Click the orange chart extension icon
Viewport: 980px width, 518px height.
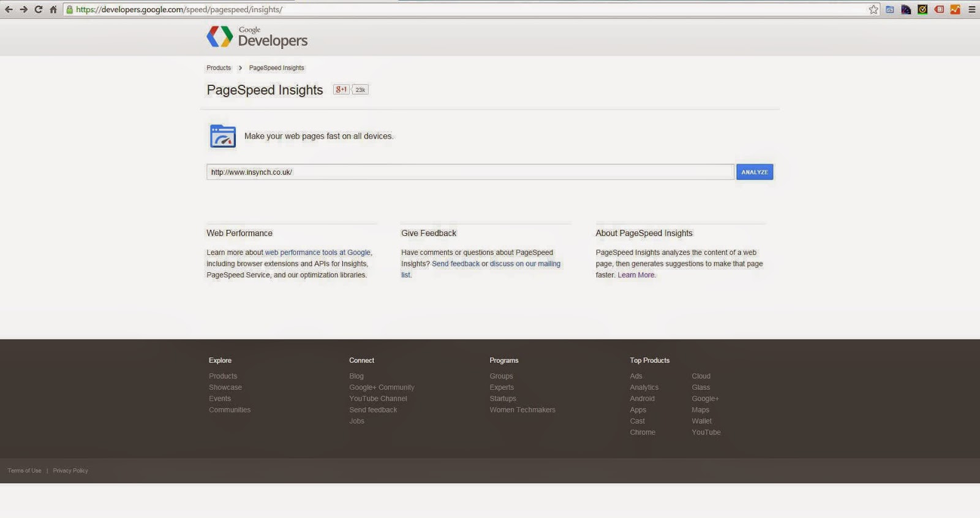pos(955,9)
